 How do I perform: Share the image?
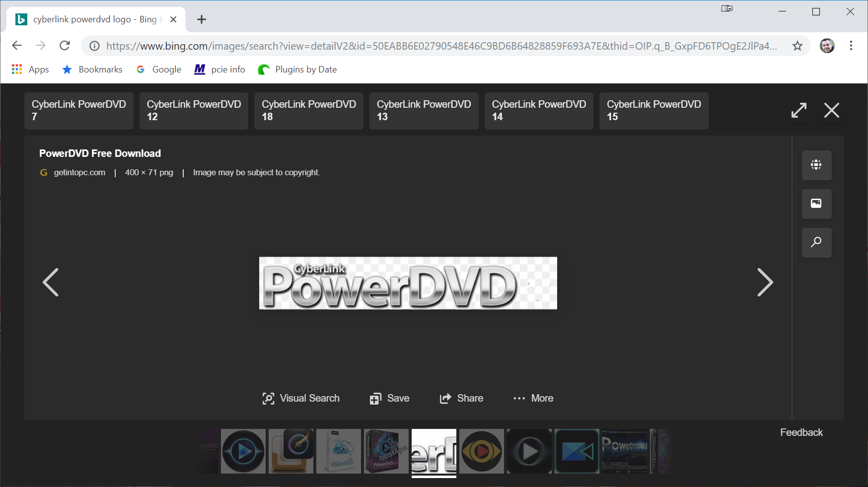click(461, 398)
